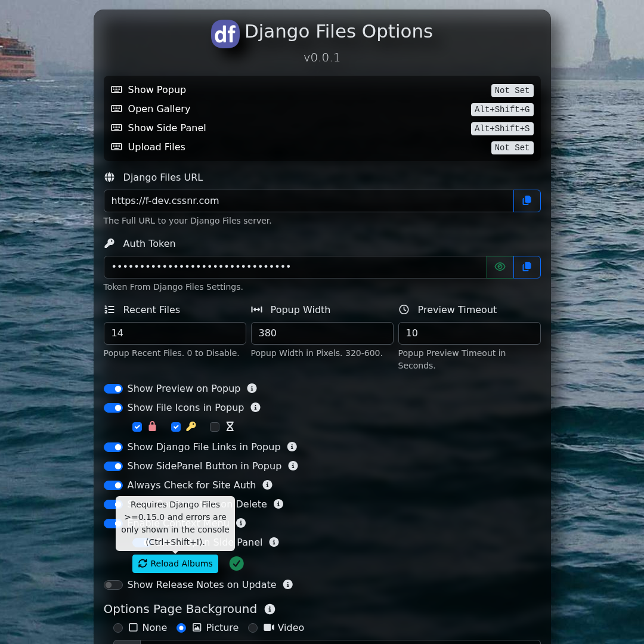The width and height of the screenshot is (644, 644).
Task: Select None for page background
Action: 118,628
